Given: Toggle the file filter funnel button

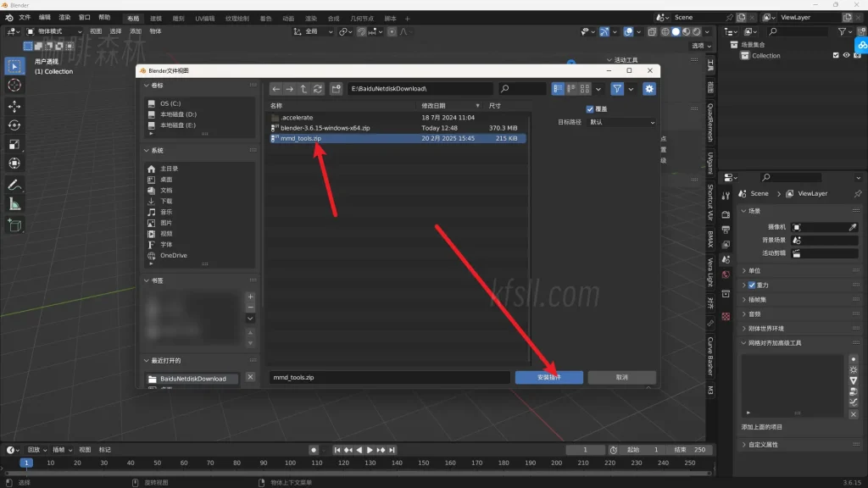Looking at the screenshot, I should (618, 89).
